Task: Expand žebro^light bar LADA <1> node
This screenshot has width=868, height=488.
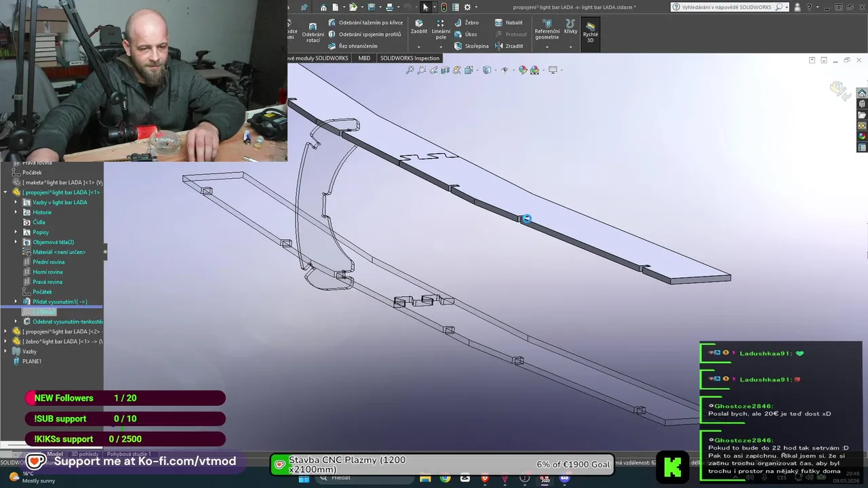Action: [5, 342]
